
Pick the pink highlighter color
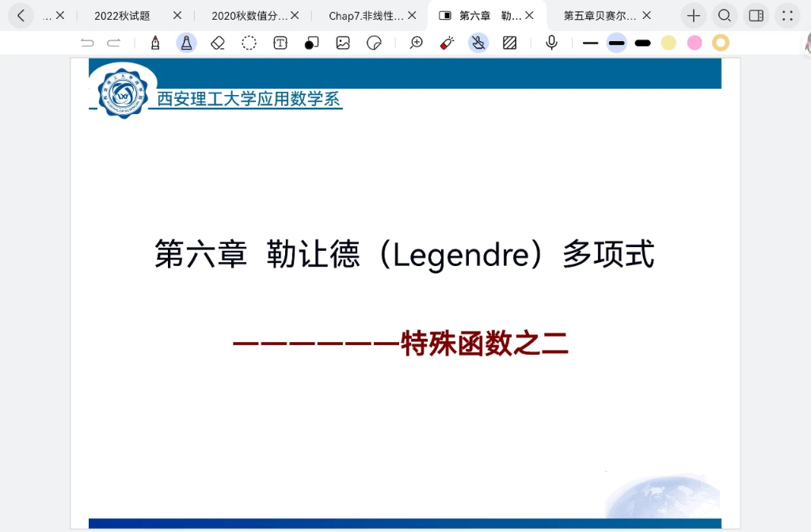(695, 43)
